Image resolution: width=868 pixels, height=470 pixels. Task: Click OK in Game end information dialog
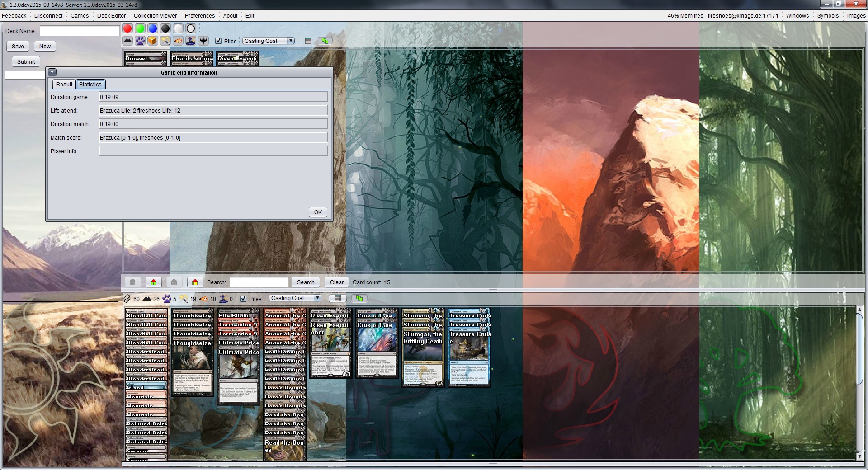point(318,212)
